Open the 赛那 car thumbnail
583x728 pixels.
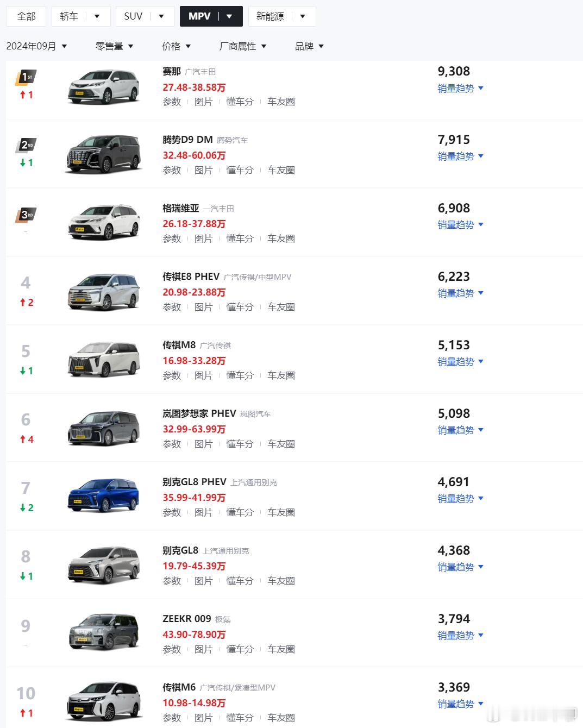point(104,86)
